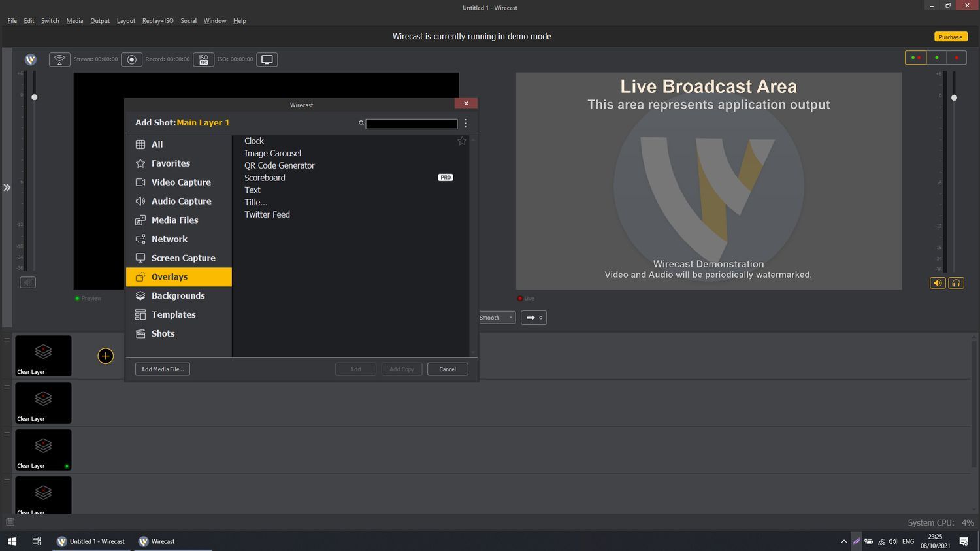
Task: Open Task View on the taskbar
Action: tap(37, 541)
